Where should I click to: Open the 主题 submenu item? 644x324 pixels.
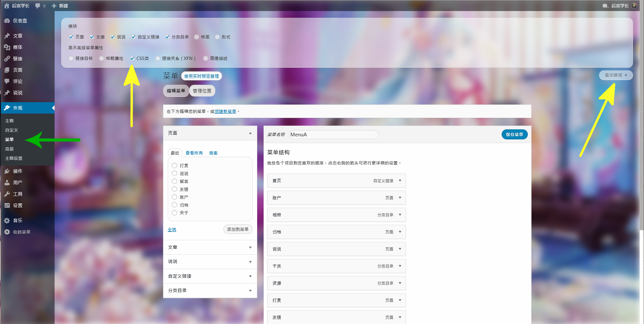tap(9, 121)
